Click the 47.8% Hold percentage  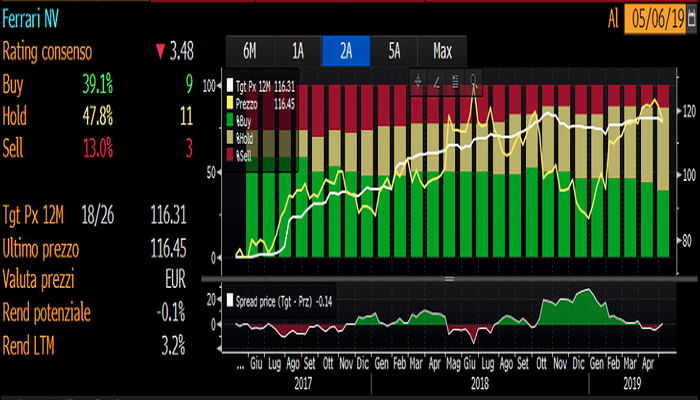97,117
